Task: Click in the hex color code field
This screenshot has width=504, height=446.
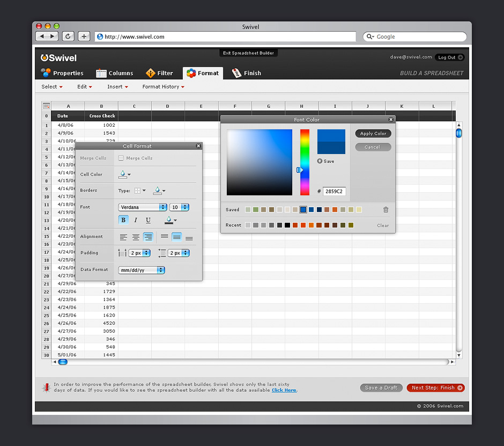Action: pos(334,191)
